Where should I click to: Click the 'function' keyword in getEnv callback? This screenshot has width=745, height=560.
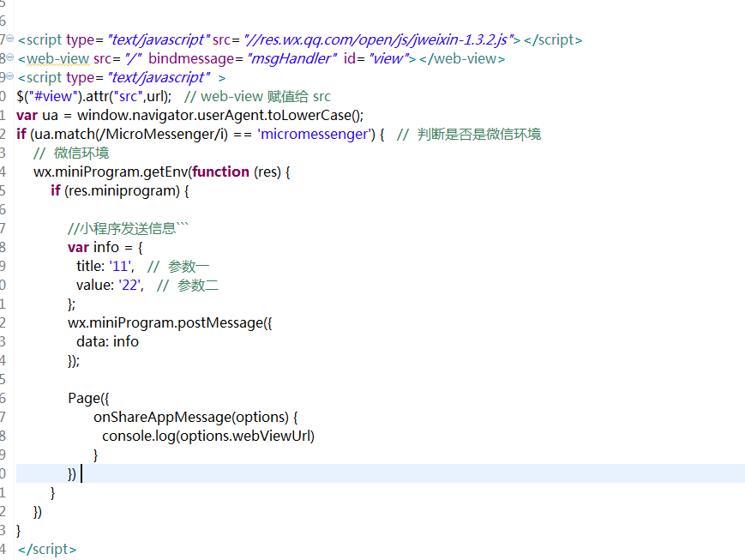coord(221,172)
